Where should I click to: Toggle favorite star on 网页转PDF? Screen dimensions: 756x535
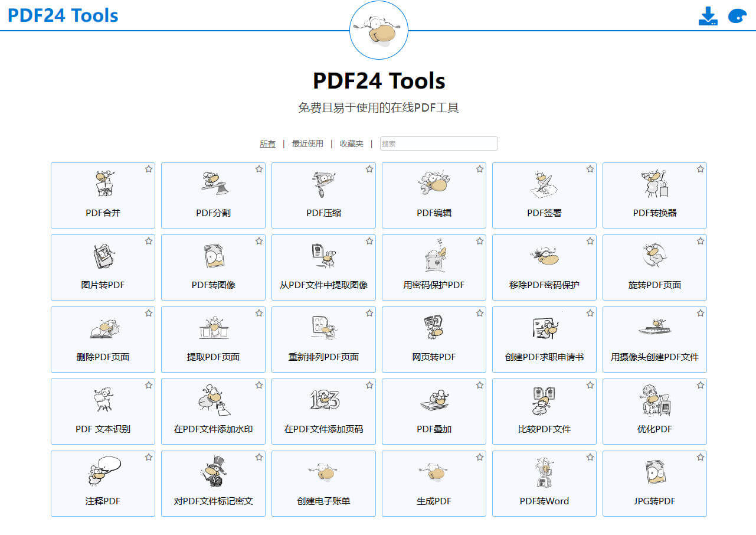pos(480,313)
